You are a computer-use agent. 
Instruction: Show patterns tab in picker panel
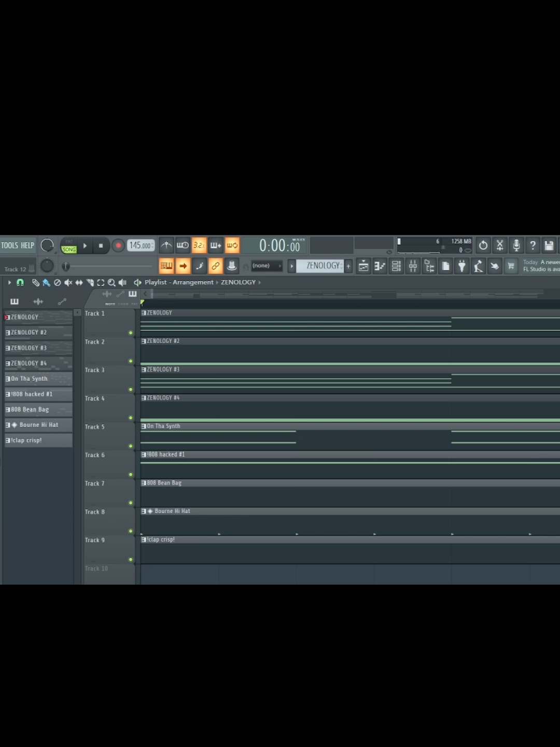click(14, 301)
